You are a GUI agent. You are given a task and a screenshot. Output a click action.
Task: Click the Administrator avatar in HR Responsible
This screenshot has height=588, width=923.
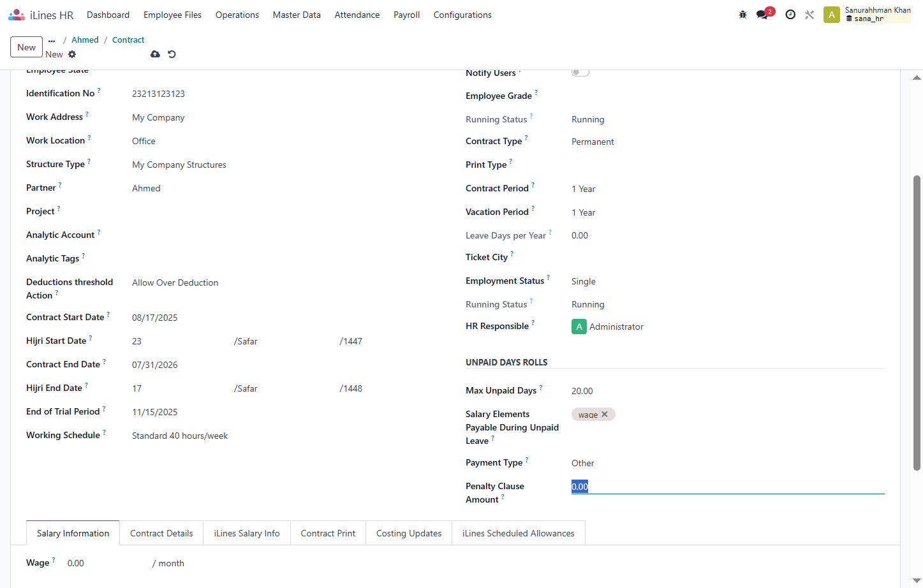pyautogui.click(x=579, y=327)
